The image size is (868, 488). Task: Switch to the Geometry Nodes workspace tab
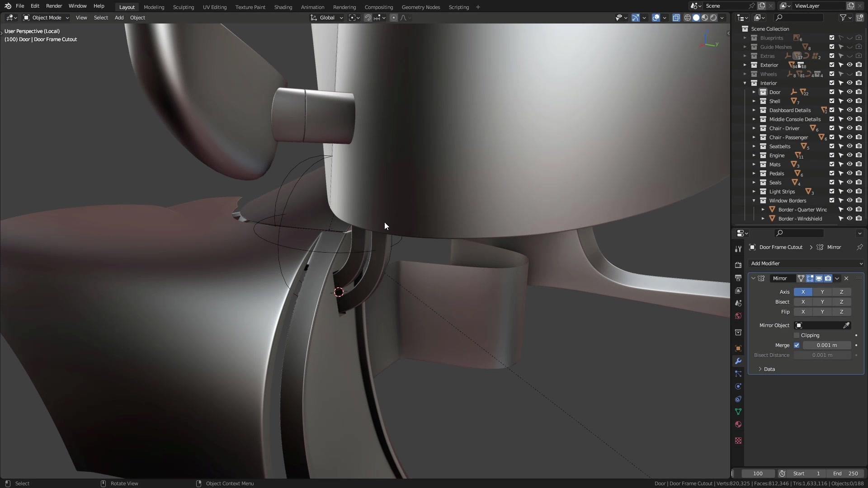pos(420,7)
